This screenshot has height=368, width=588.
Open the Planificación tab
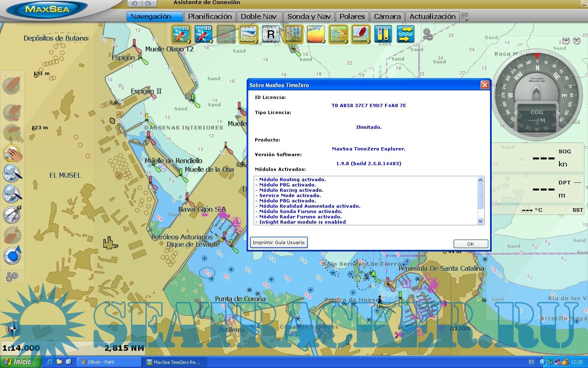[x=210, y=16]
